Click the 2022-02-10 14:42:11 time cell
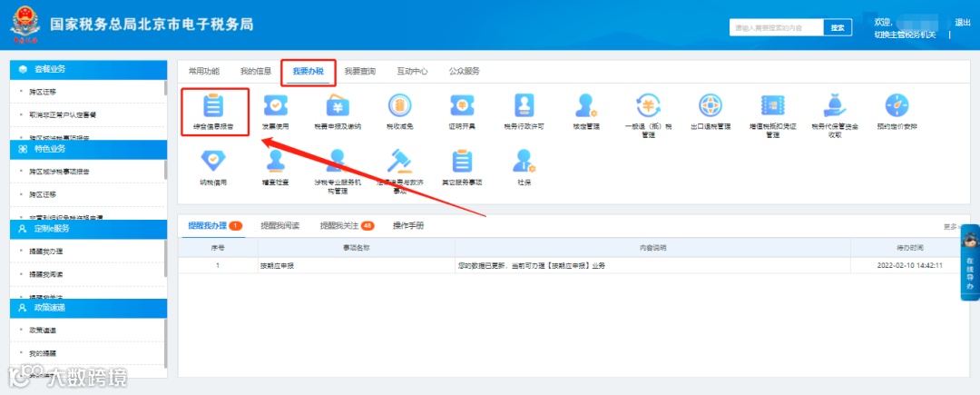980x395 pixels. (910, 266)
